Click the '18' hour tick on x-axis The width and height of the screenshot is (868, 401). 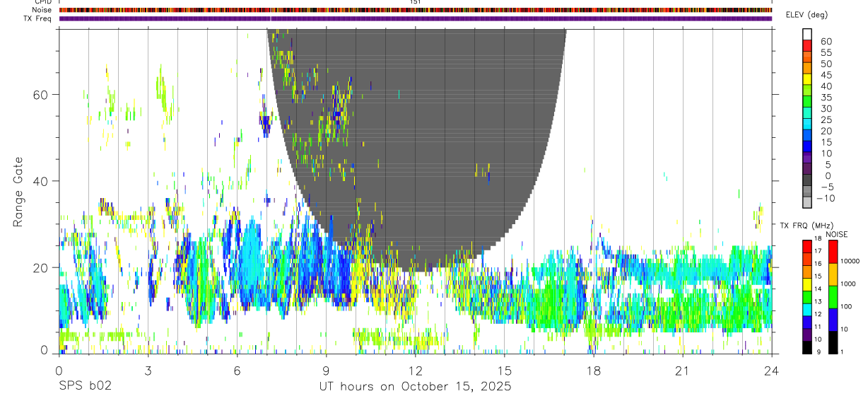coord(593,371)
